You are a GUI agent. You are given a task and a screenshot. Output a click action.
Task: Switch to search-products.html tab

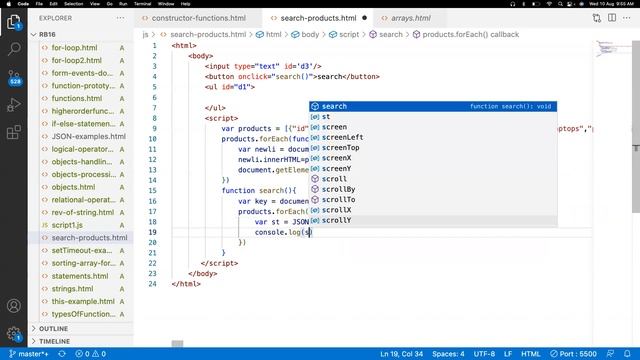tap(318, 18)
